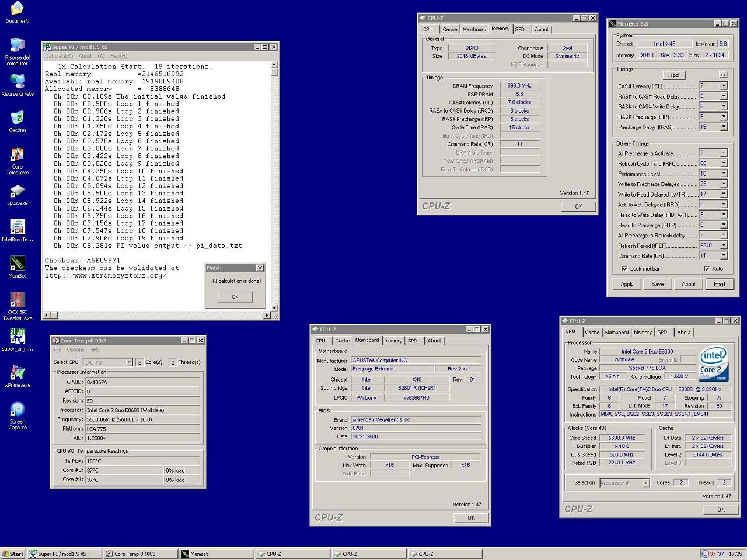Viewport: 747px width, 560px height.
Task: Select Core Temp 0.99.3 taskbar button
Action: pos(141,554)
